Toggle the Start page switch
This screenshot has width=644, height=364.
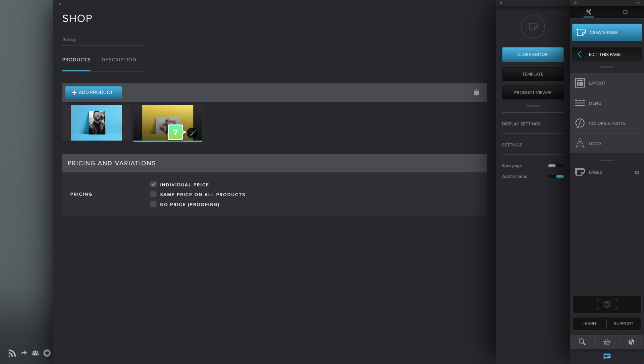(x=556, y=166)
